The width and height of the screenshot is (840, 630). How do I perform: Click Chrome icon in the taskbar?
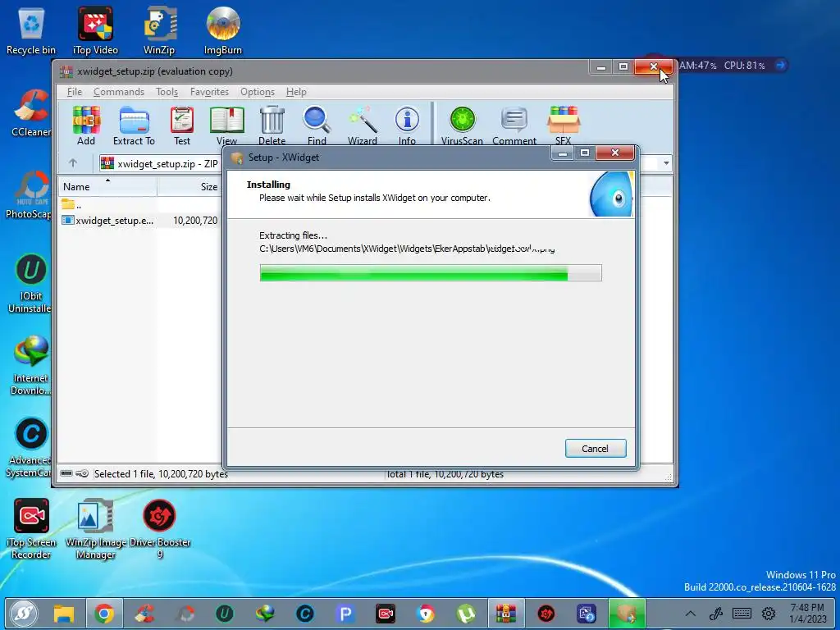coord(104,614)
